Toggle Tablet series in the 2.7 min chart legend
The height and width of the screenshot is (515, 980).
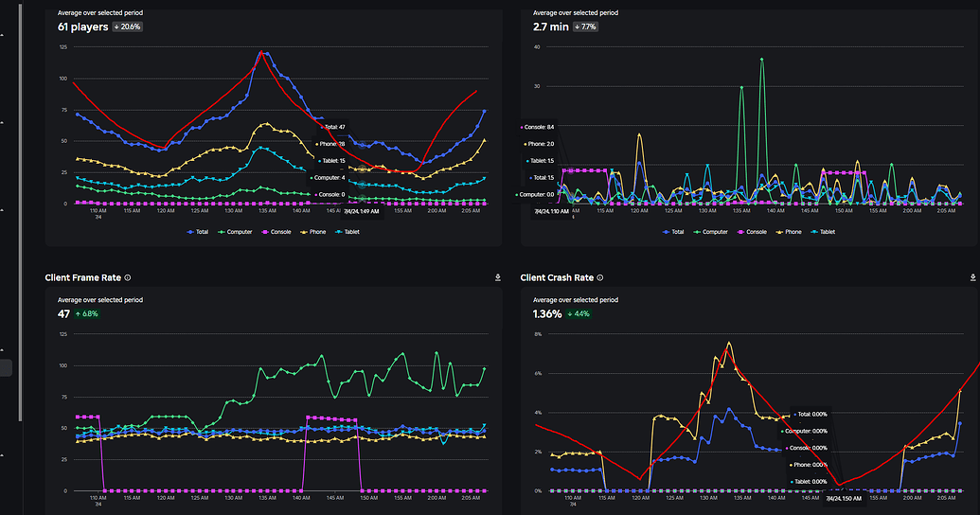click(823, 232)
